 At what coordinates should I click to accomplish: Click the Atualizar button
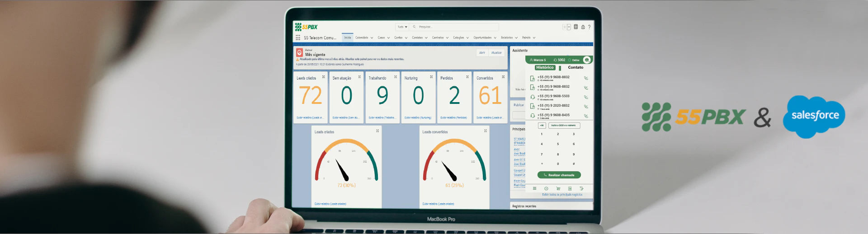[x=496, y=53]
